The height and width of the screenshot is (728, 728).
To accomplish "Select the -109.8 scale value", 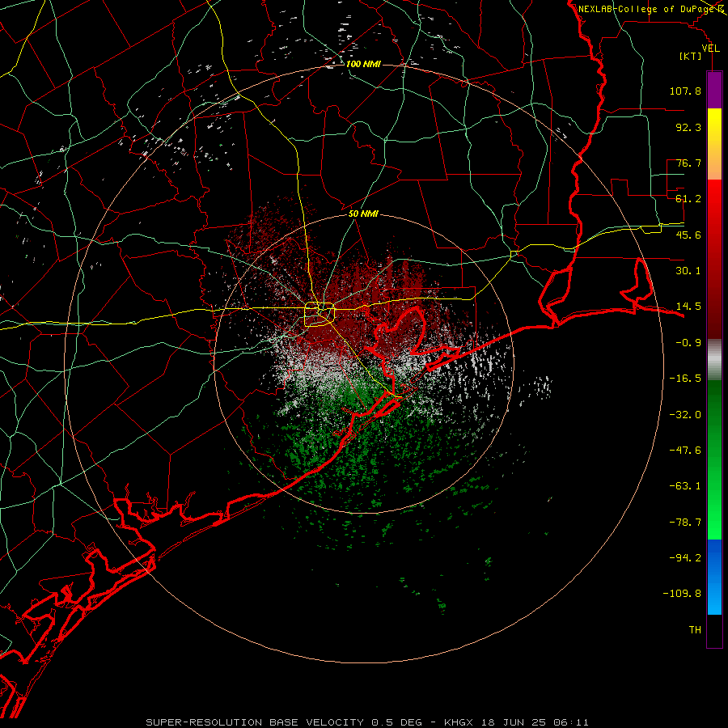I will coord(682,594).
